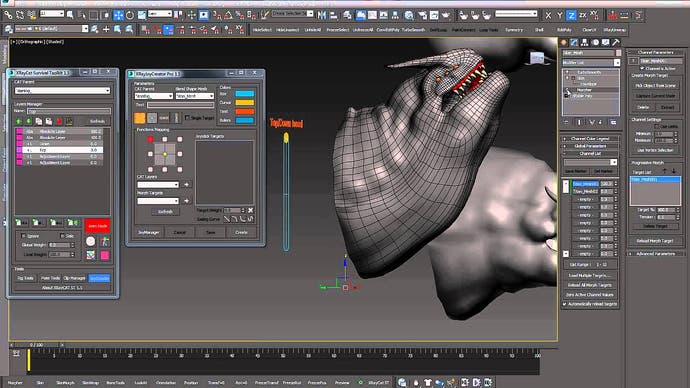
Task: Click the white circle icon in XRayCat toolkit
Action: coord(91,241)
